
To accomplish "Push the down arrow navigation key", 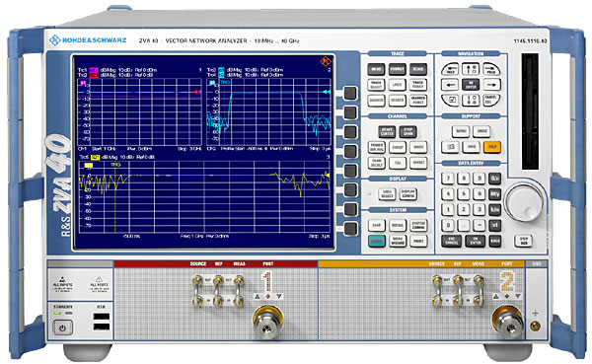I will 471,100.
